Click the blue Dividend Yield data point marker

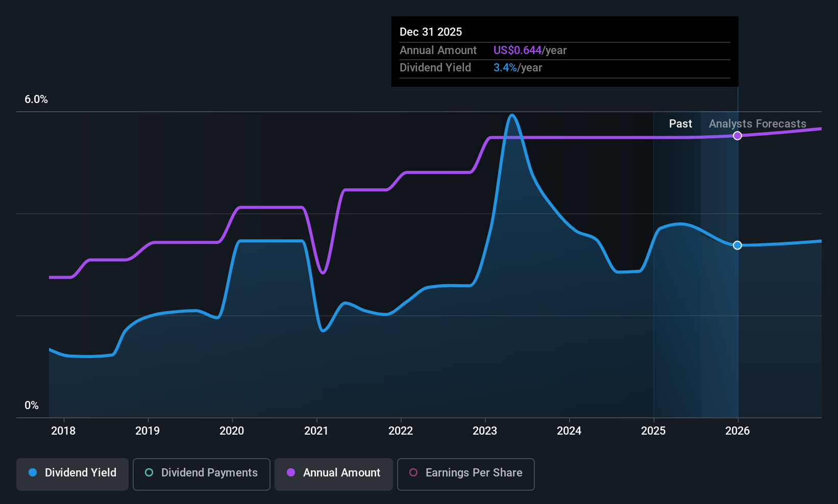coord(737,245)
